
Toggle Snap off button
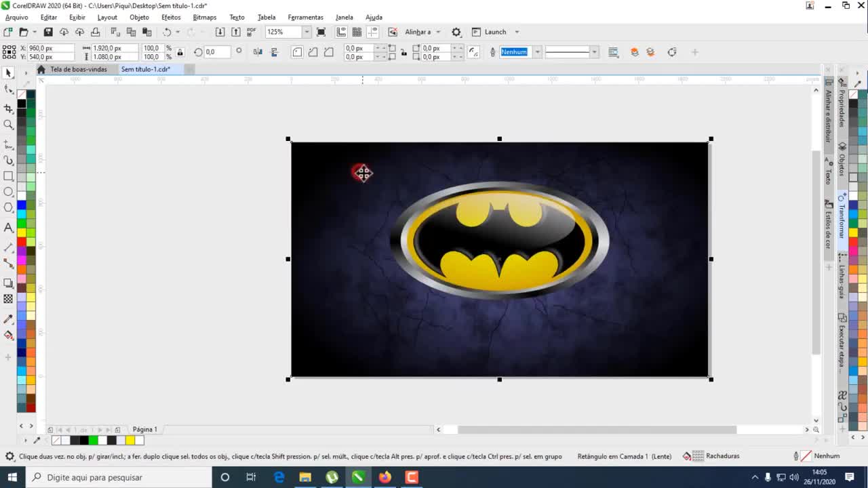click(393, 32)
